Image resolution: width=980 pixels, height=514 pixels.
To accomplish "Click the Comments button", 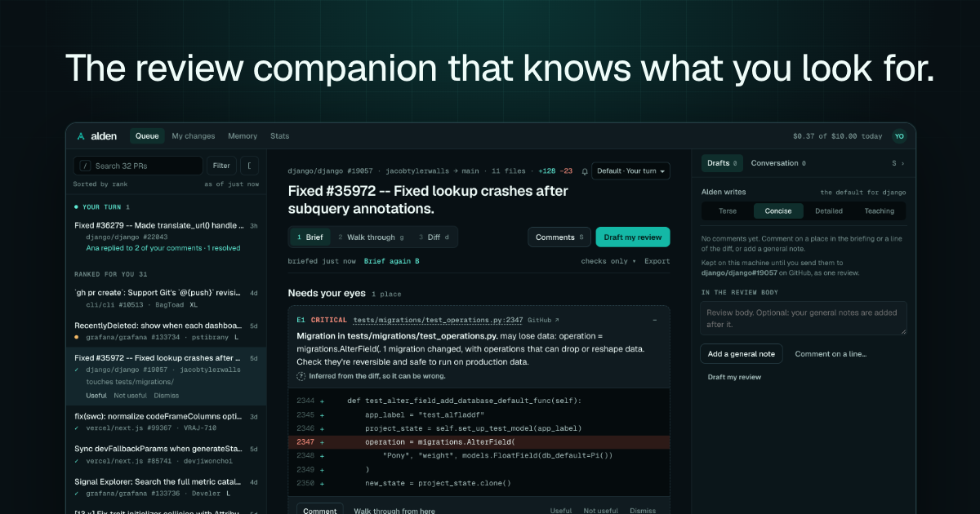I will point(559,237).
